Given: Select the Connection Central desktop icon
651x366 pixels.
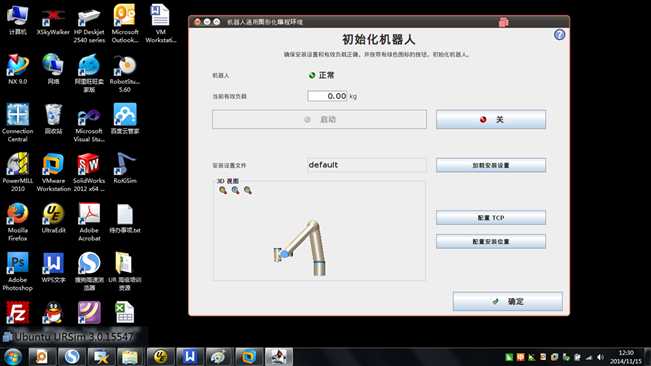Looking at the screenshot, I should tap(17, 123).
